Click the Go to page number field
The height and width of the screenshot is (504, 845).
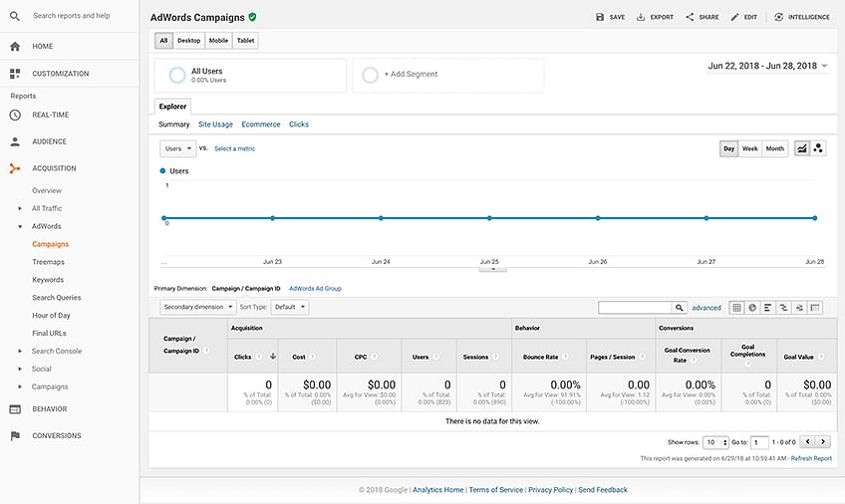tap(759, 442)
